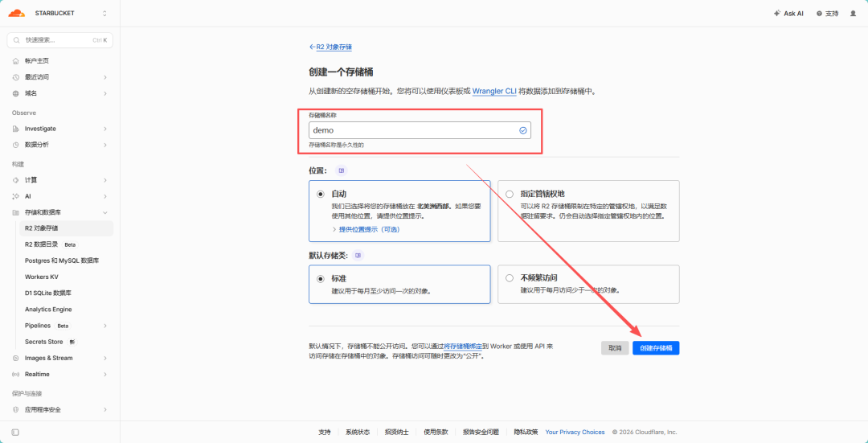Expand the Realtime menu chevron
This screenshot has height=443, width=868.
[105, 375]
